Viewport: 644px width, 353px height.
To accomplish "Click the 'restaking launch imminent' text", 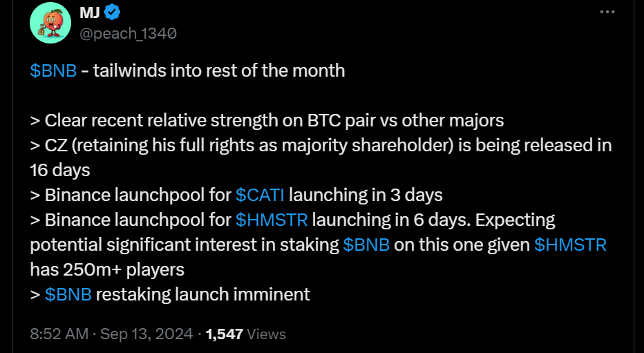I will (x=203, y=295).
